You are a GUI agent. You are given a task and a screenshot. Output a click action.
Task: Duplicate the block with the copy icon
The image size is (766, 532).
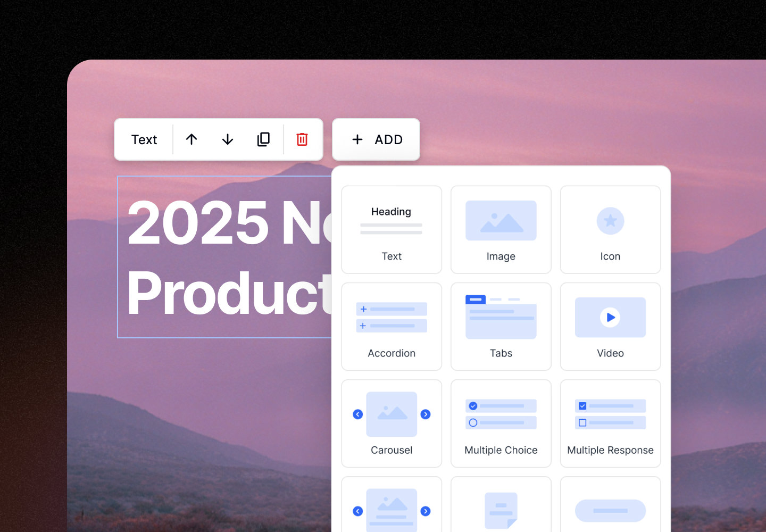(264, 139)
